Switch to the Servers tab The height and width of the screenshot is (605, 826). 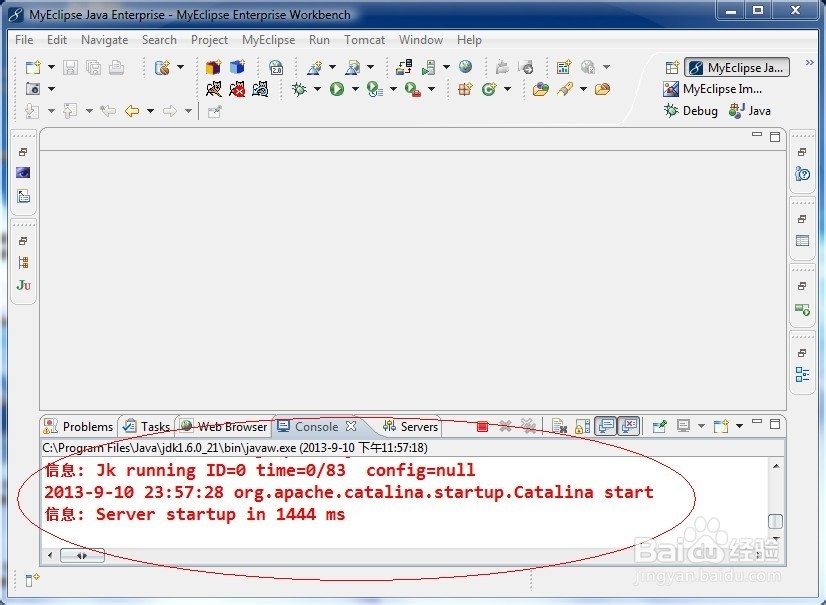(x=410, y=426)
